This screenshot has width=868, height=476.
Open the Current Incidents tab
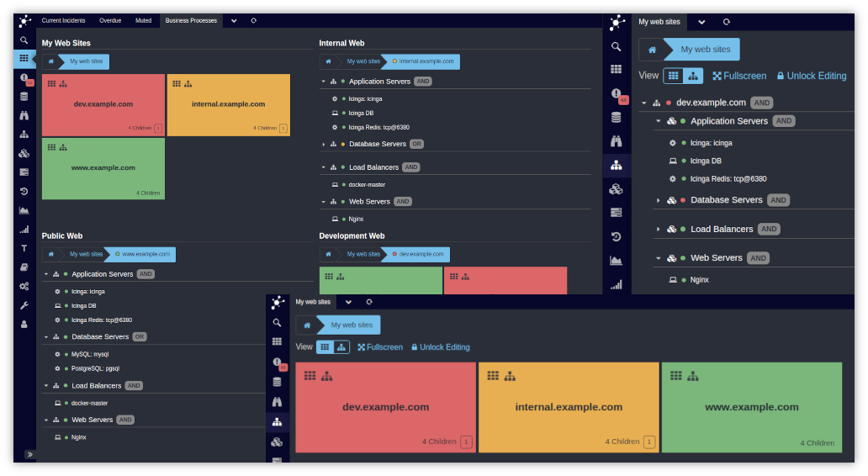pos(63,20)
